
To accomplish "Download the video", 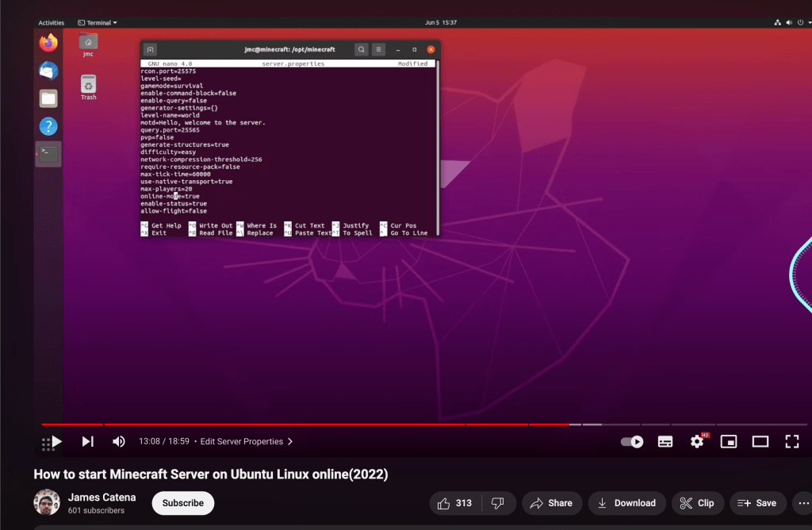I will [x=626, y=503].
